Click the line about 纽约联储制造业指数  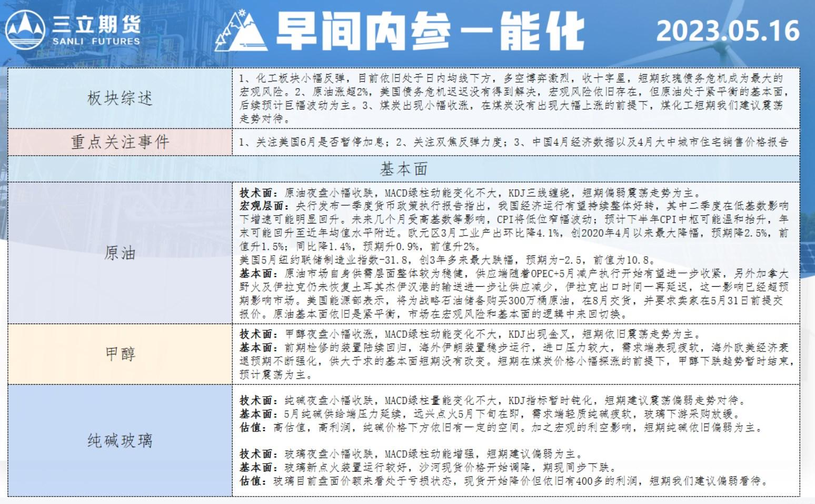pos(448,260)
